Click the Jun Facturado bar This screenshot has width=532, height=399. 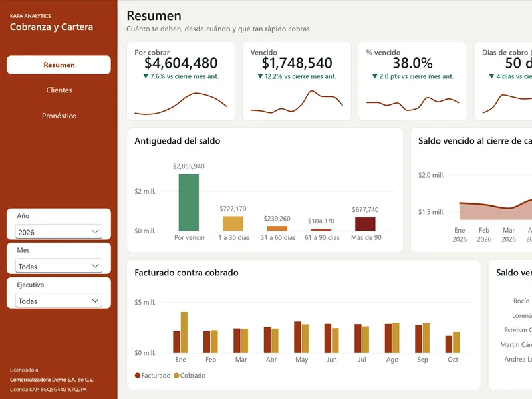328,338
